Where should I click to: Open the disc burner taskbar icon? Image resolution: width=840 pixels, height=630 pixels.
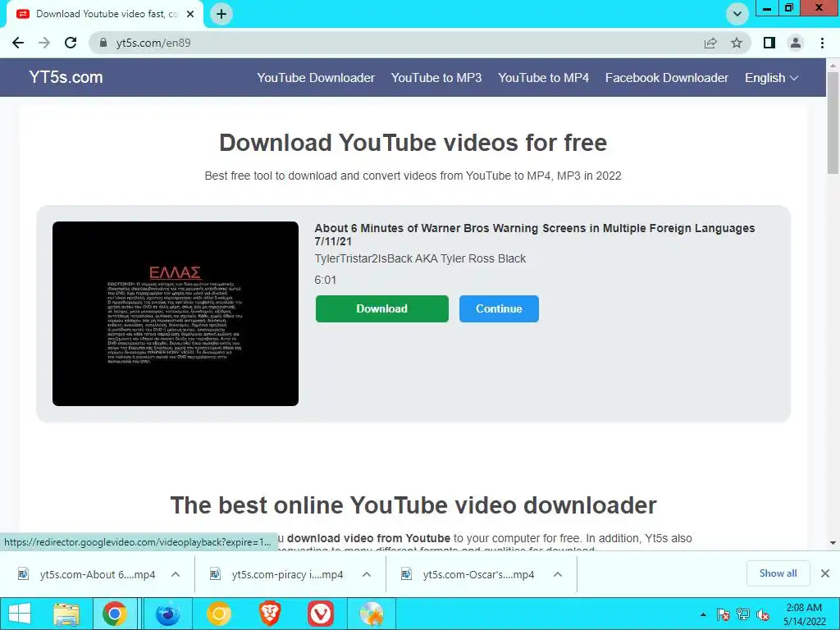372,614
